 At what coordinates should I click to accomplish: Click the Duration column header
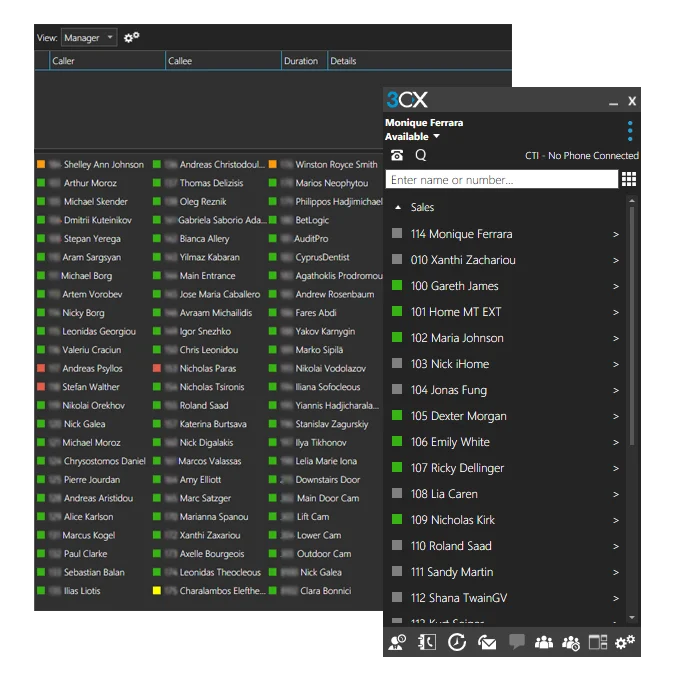click(x=301, y=61)
